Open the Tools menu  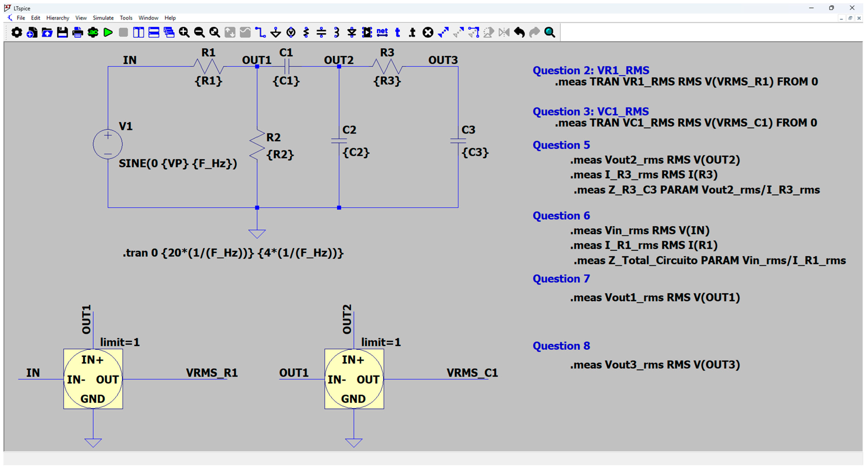[126, 18]
